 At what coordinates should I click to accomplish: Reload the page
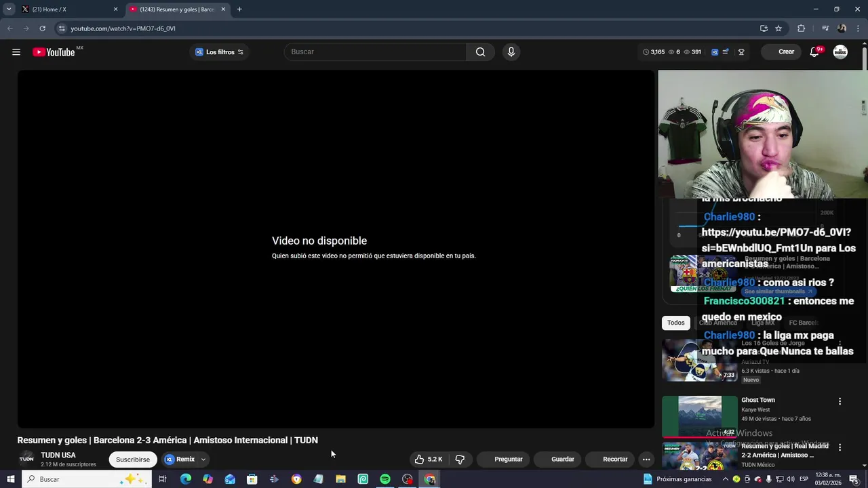42,28
